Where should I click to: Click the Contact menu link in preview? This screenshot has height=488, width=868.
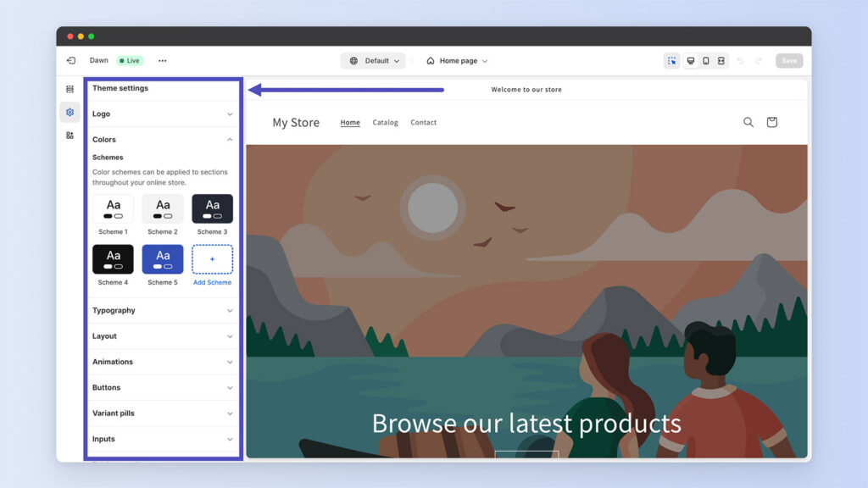423,123
